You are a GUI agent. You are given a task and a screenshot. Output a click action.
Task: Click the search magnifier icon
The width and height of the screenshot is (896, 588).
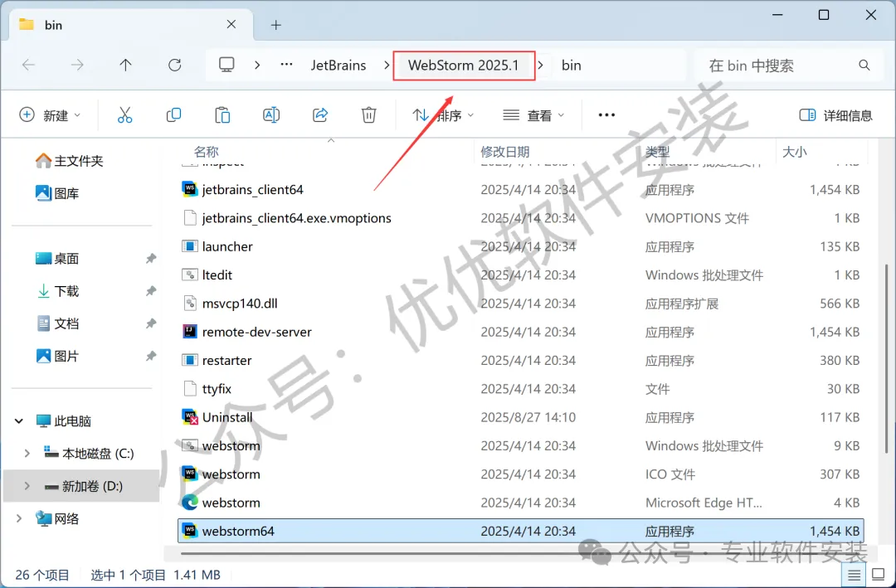(x=864, y=66)
